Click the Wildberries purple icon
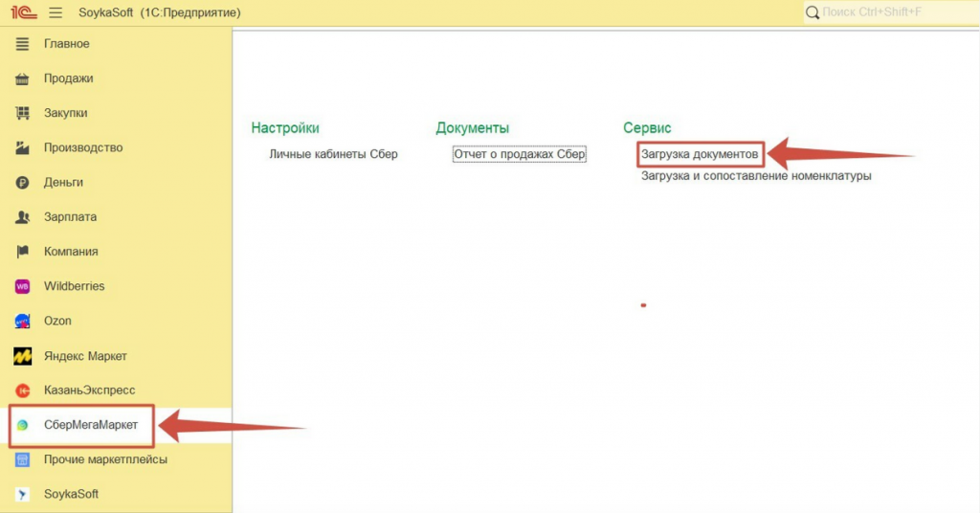This screenshot has height=513, width=980. click(23, 286)
